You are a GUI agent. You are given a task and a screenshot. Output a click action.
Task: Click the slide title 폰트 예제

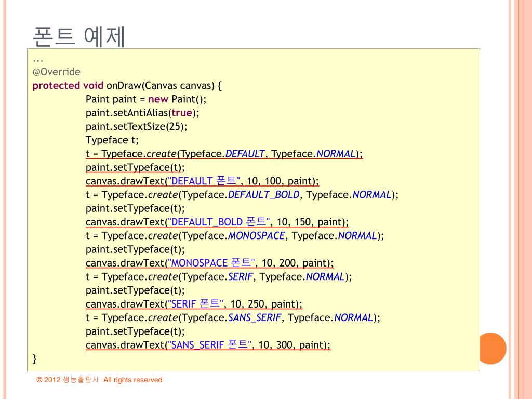[79, 36]
